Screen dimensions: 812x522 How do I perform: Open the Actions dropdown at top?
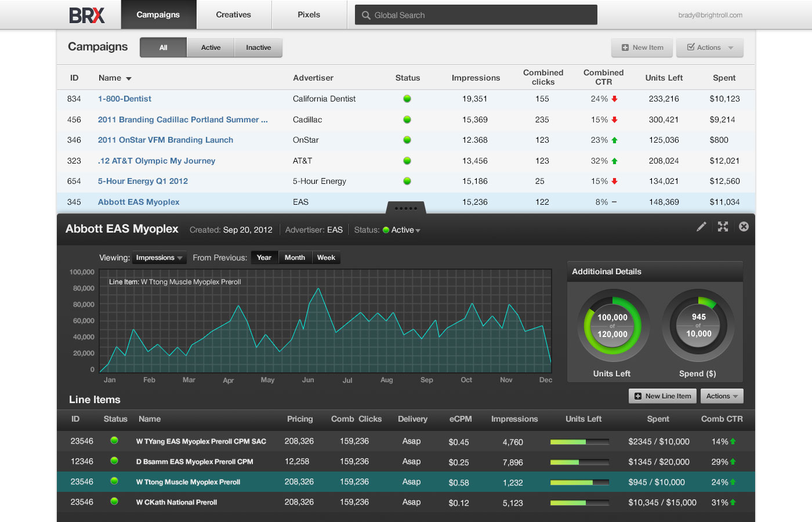(x=710, y=48)
